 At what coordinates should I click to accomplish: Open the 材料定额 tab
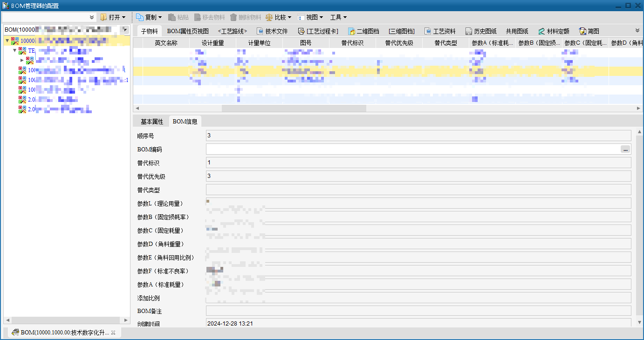pos(554,31)
